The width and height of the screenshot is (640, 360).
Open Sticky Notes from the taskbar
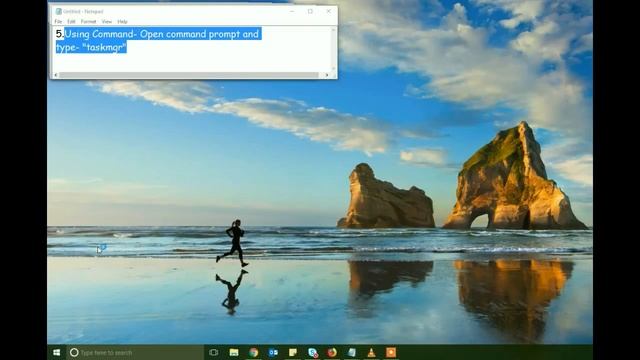point(293,352)
